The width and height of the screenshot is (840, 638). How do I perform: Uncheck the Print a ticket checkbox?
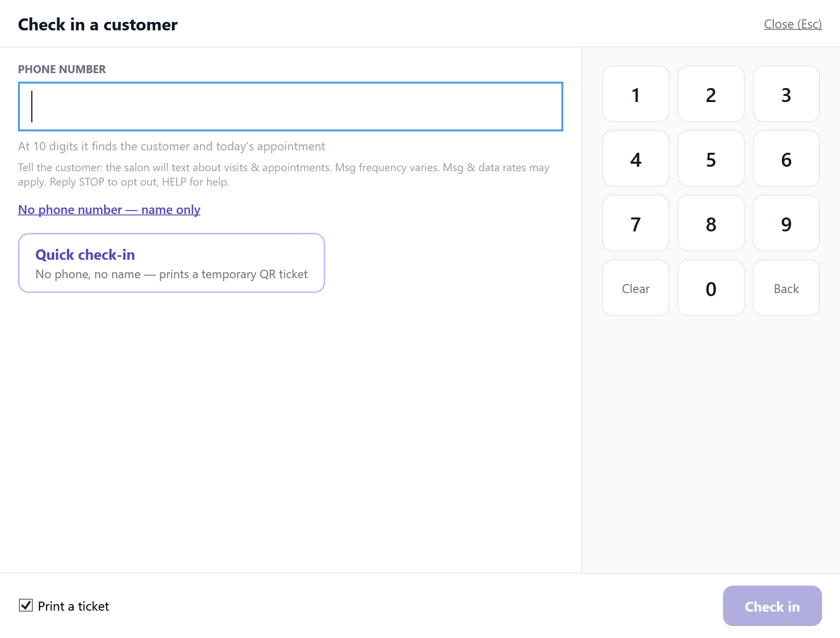point(26,606)
